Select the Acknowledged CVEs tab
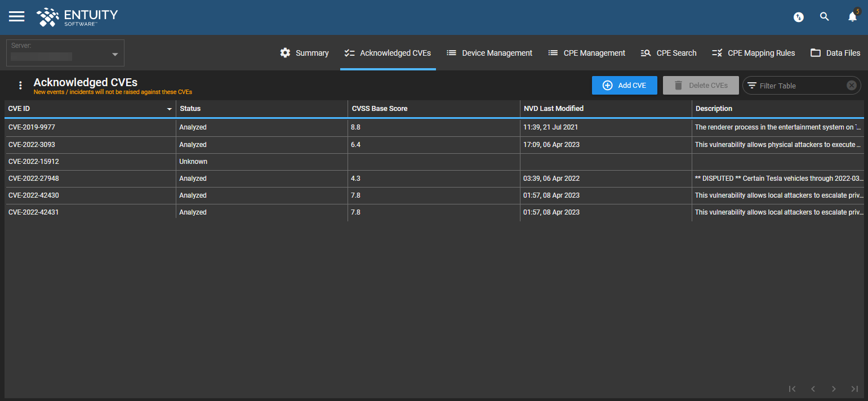 (x=388, y=53)
